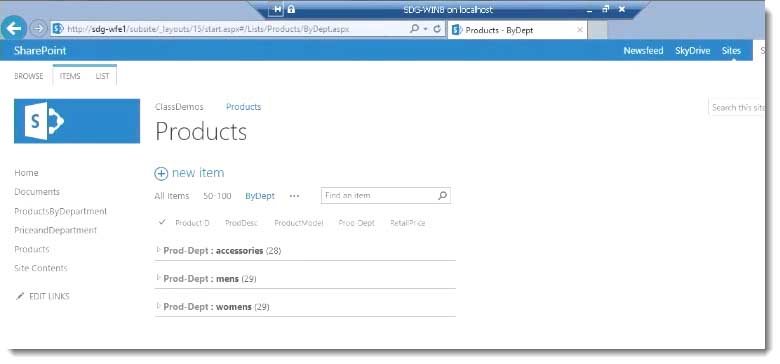Click the browser forward arrow button
The image size is (780, 364).
[x=38, y=29]
